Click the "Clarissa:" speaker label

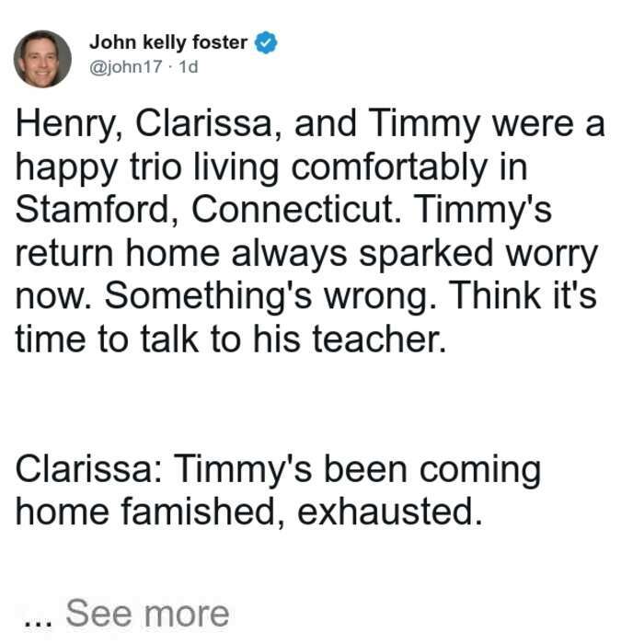89,468
